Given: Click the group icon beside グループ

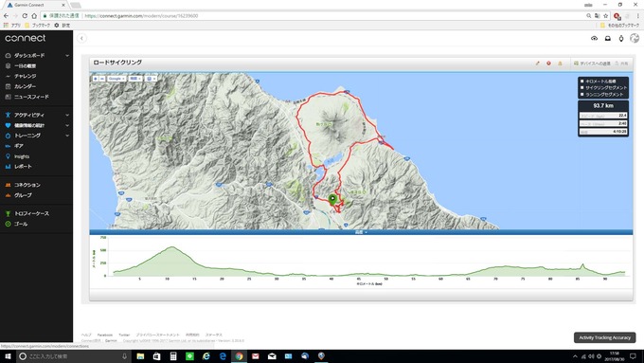Looking at the screenshot, I should [8, 195].
